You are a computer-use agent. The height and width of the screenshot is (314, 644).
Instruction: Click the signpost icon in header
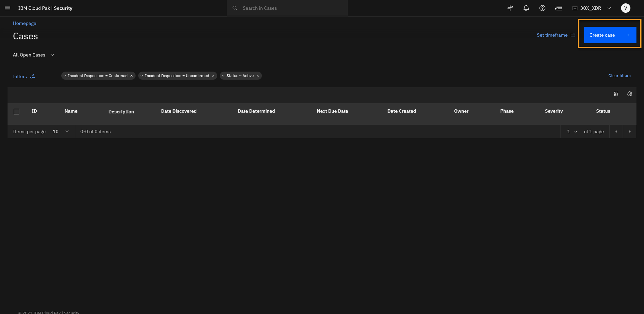coord(510,8)
